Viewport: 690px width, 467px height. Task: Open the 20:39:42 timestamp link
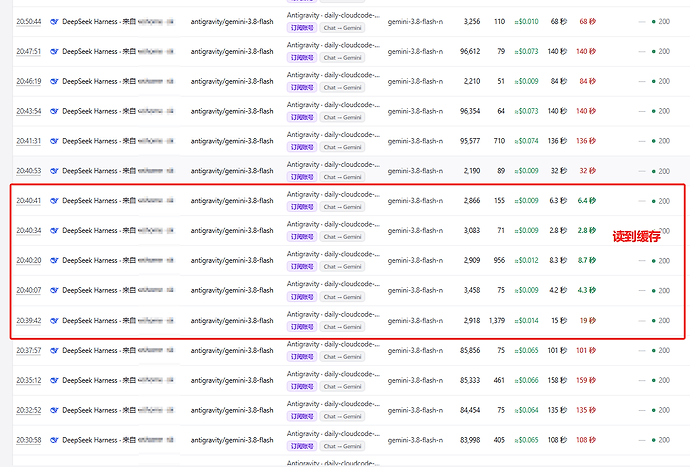[x=29, y=321]
